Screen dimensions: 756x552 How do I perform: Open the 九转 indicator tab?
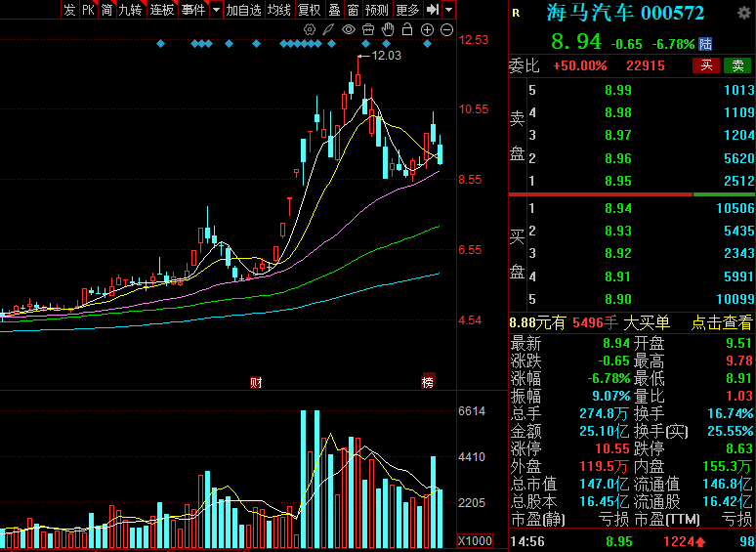(130, 9)
